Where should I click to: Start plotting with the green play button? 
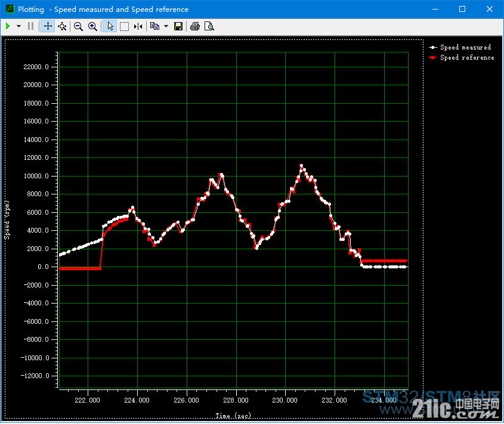(8, 26)
